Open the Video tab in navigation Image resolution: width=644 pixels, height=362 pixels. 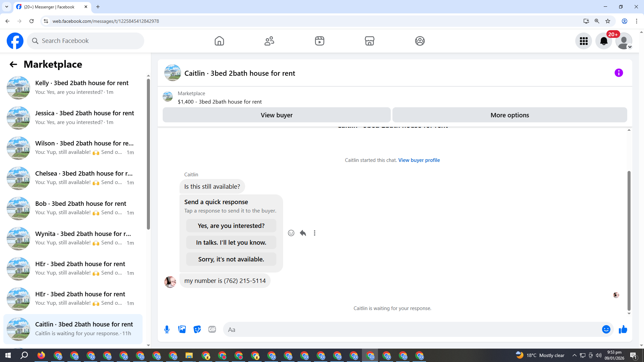point(319,41)
